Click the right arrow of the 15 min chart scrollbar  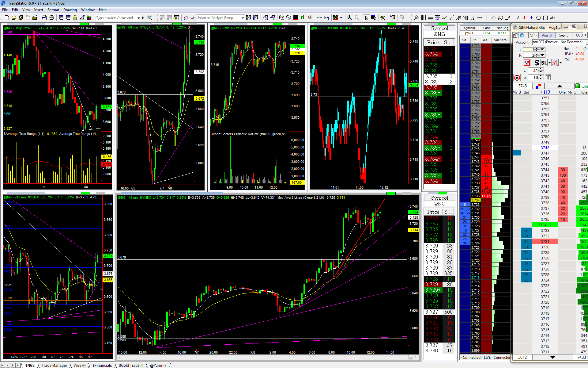pyautogui.click(x=416, y=357)
